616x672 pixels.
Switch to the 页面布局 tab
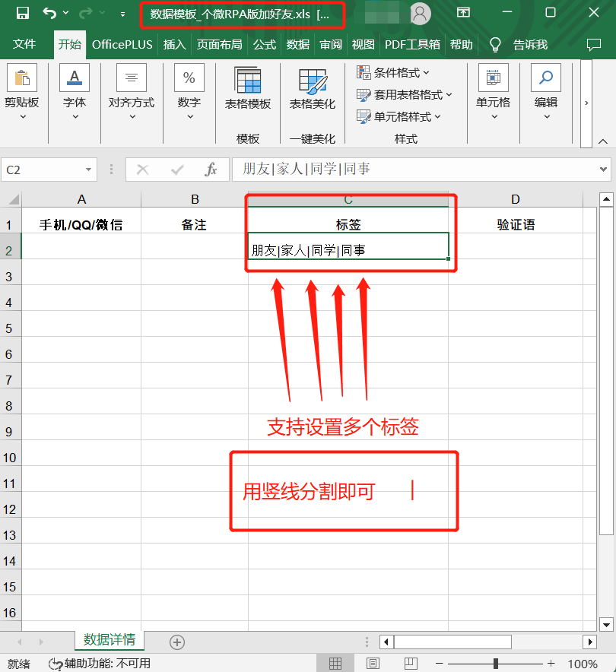point(219,45)
